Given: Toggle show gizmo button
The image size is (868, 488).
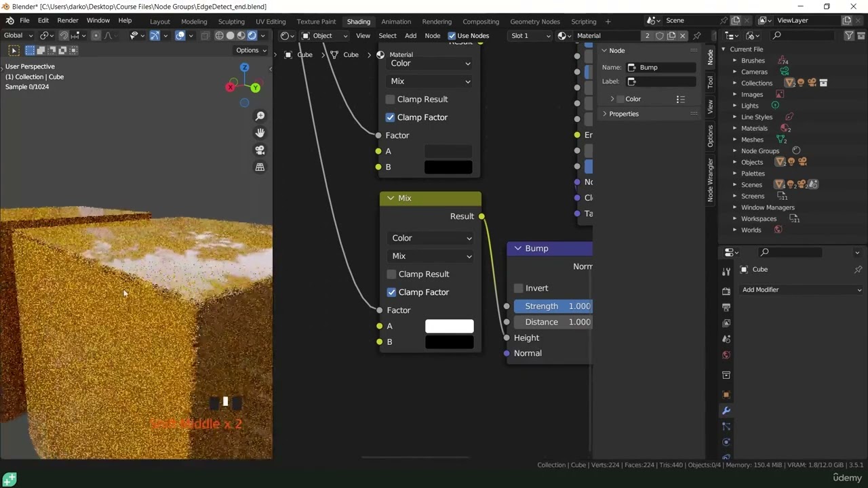Looking at the screenshot, I should 155,35.
